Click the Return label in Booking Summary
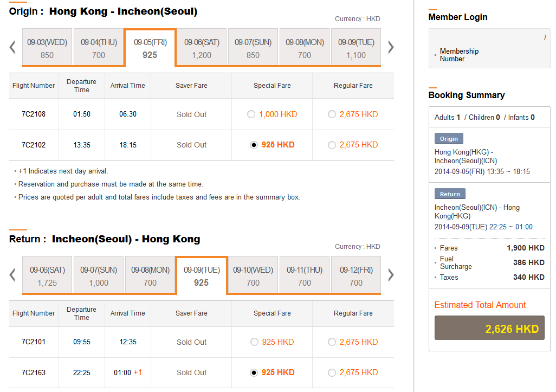 [450, 194]
